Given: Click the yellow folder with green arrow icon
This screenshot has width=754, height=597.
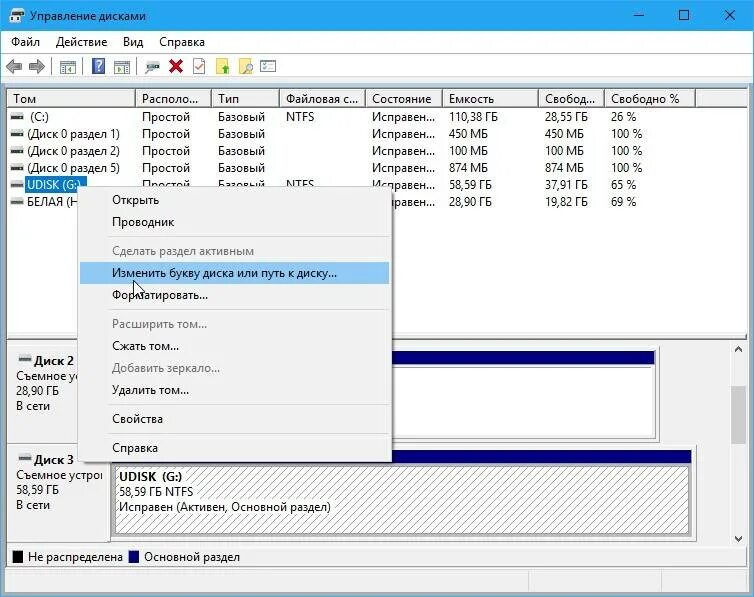Looking at the screenshot, I should click(222, 66).
